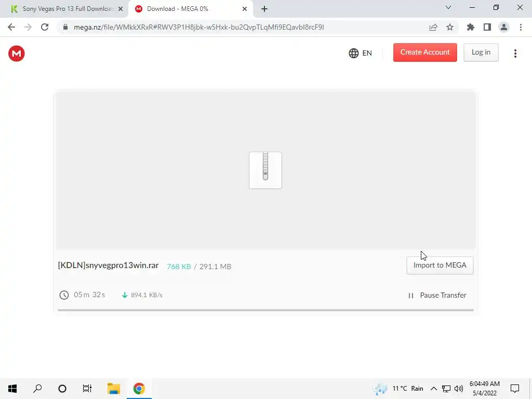Open the Chrome profile avatar
Viewport: 532px width, 399px height.
click(x=504, y=27)
